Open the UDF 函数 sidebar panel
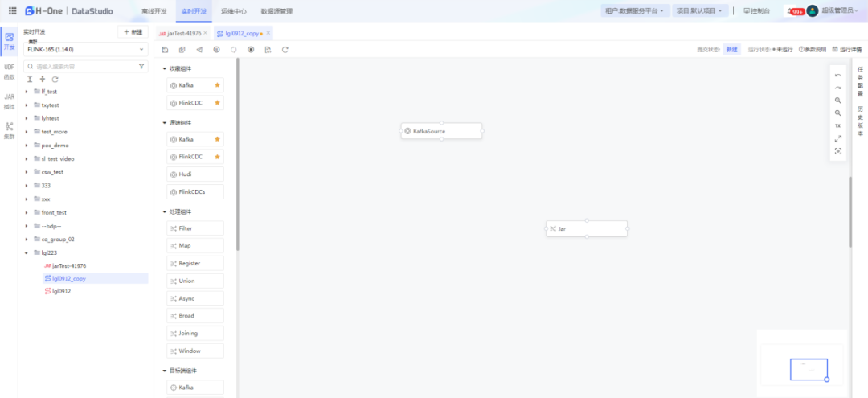868x398 pixels. [x=9, y=72]
